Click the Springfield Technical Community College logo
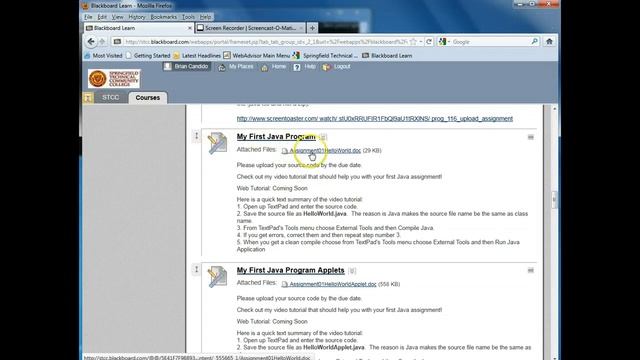Viewport: 640px width, 360px height. 114,78
